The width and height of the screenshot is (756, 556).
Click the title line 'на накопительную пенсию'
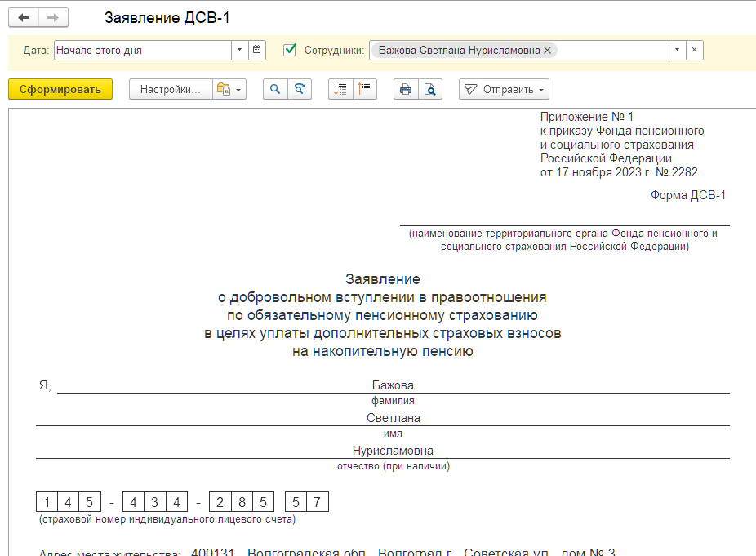click(x=383, y=351)
